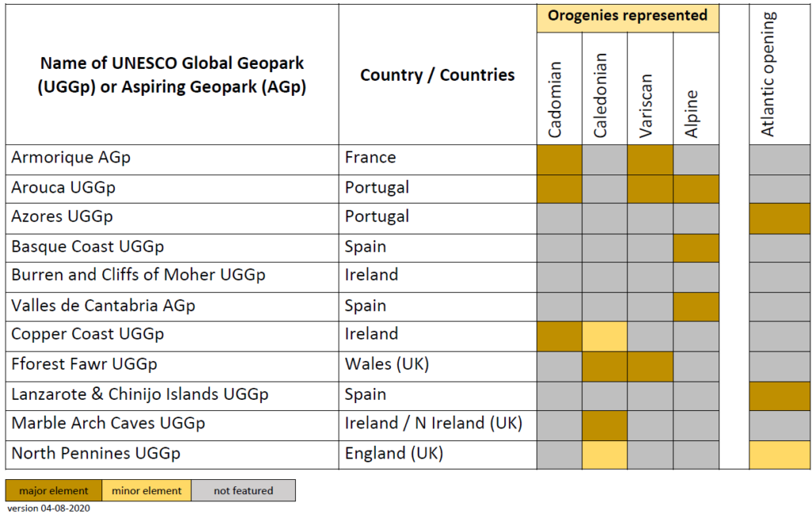The image size is (812, 514).
Task: Click the 'Name of UNESCO Global Geopark' header
Action: 172,75
